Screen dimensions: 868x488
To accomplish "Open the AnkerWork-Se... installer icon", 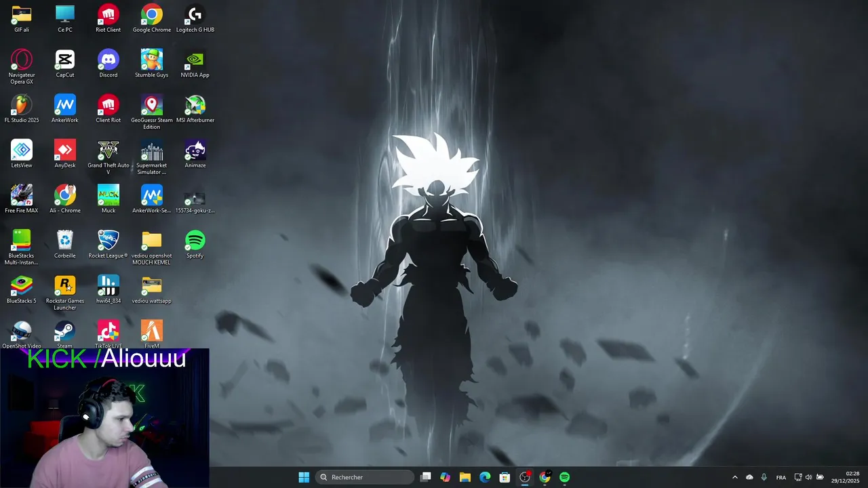I will [x=152, y=199].
